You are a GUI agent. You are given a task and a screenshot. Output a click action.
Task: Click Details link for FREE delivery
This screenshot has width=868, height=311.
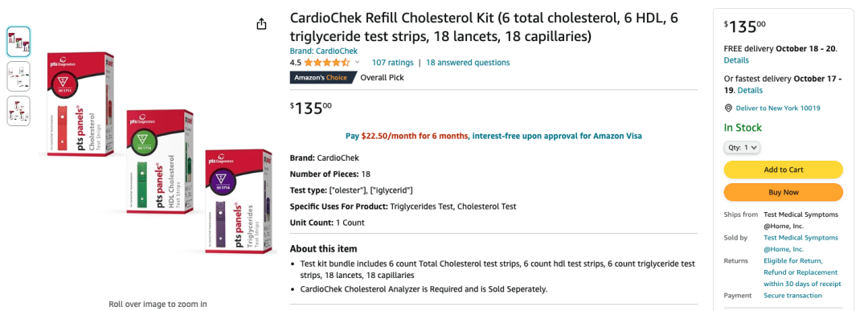coord(736,60)
